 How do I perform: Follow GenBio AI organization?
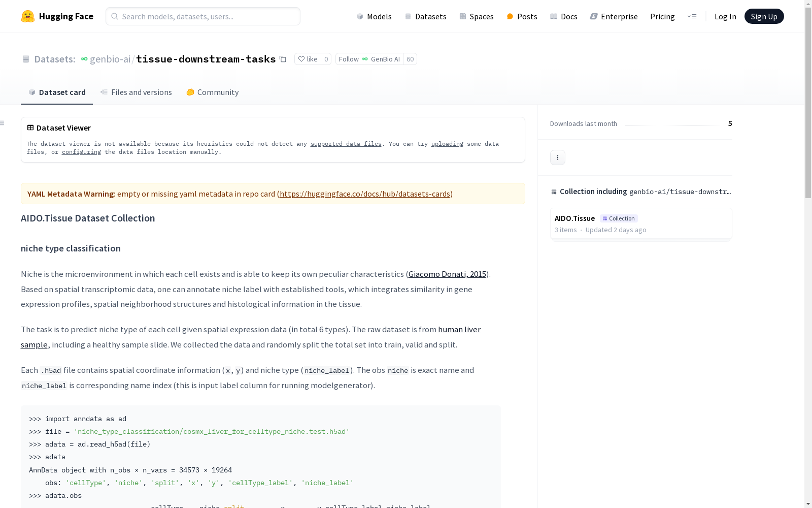[x=369, y=59]
